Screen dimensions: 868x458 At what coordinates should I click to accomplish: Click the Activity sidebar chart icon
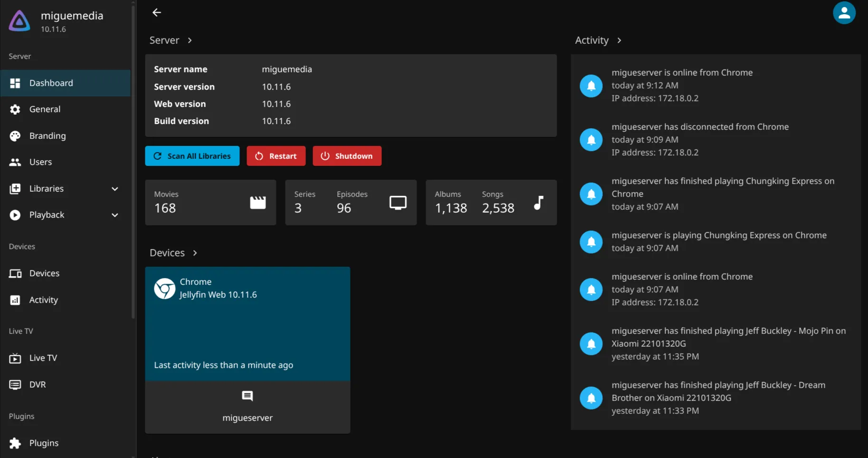(15, 300)
